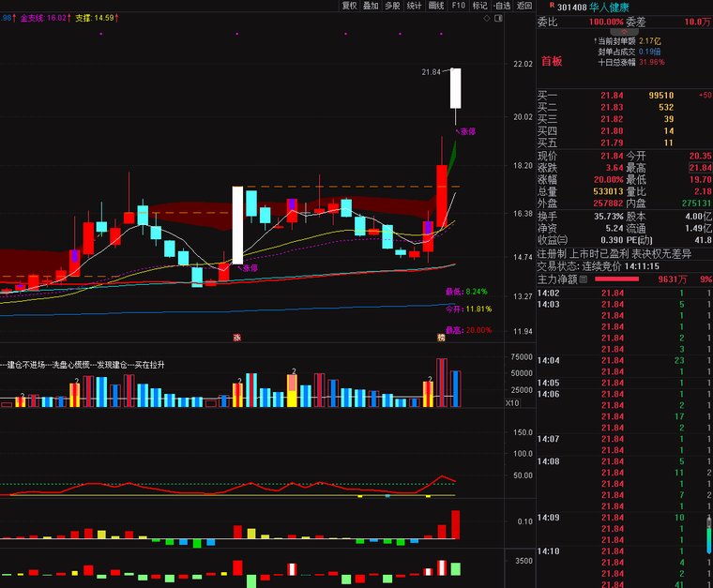This screenshot has width=713, height=588.
Task: Click the 复权 toolbar button
Action: point(350,6)
